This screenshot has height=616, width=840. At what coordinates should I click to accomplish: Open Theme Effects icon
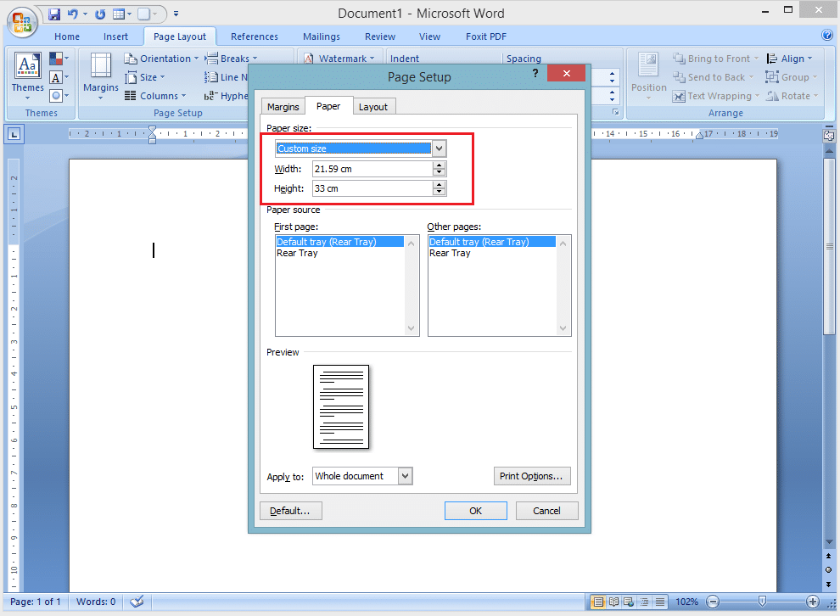59,96
